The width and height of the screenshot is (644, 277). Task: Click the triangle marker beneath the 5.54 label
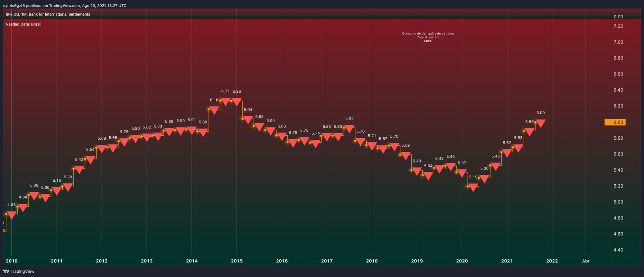point(90,160)
